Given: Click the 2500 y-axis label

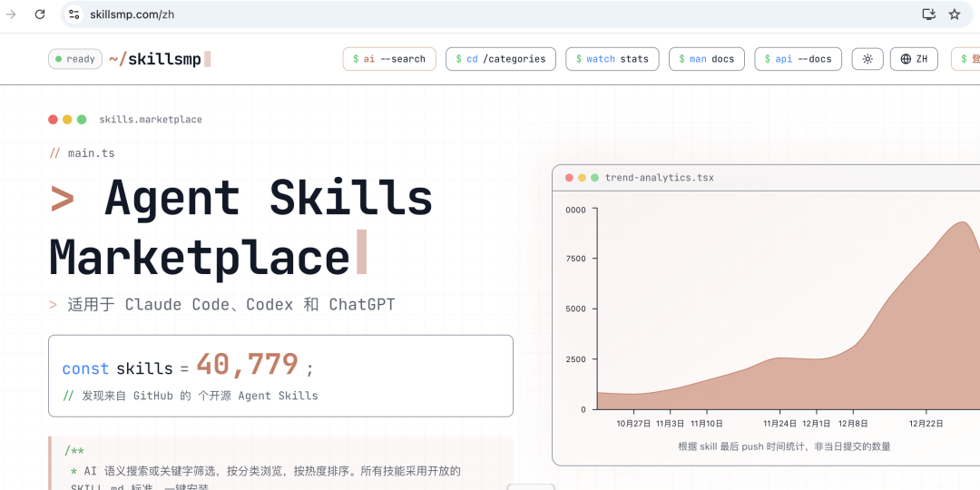Looking at the screenshot, I should pyautogui.click(x=575, y=359).
